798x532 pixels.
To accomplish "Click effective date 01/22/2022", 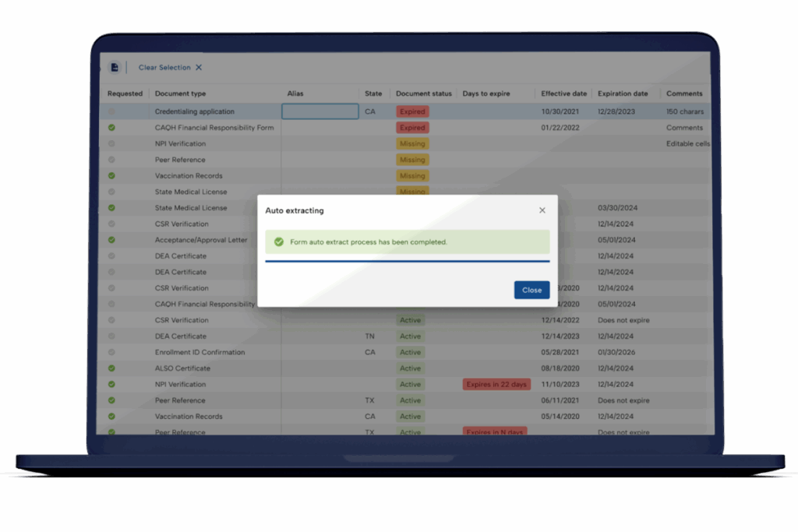I will point(560,128).
